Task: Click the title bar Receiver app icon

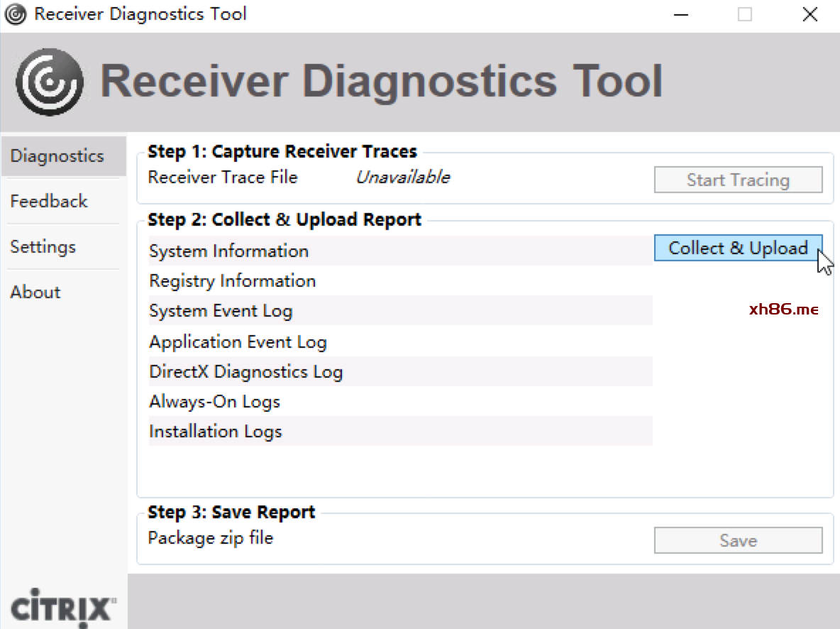Action: point(16,14)
